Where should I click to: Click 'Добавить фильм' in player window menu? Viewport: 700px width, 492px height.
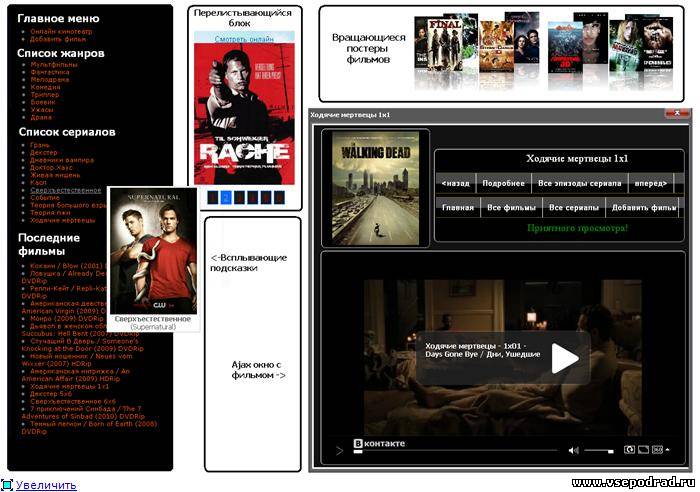click(643, 208)
